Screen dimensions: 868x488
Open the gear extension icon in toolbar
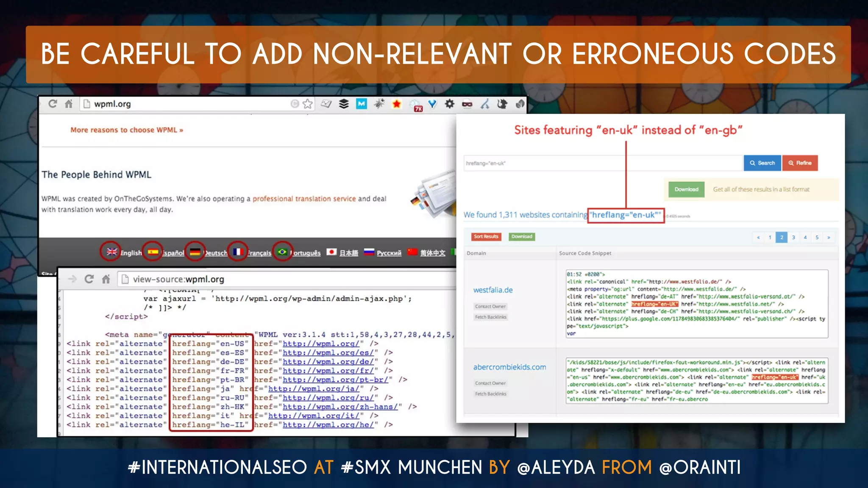(450, 104)
